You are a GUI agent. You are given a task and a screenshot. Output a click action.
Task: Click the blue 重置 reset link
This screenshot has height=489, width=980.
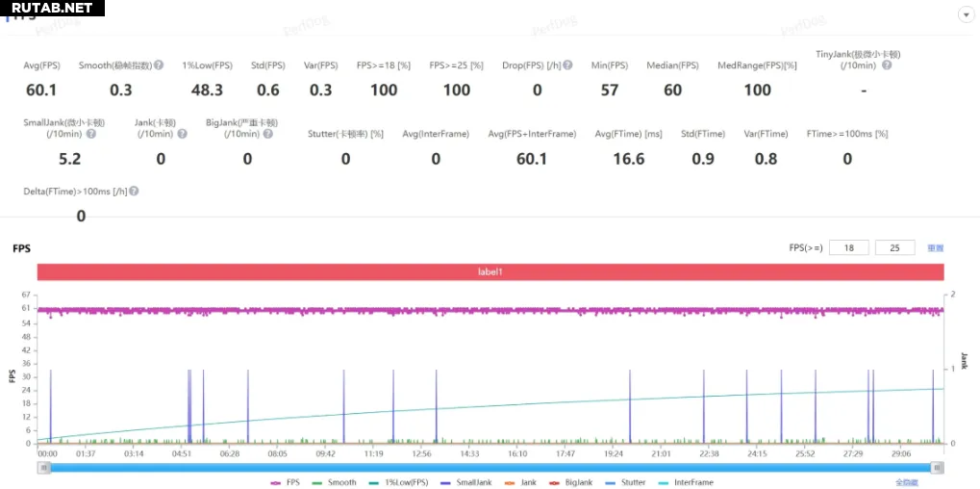pyautogui.click(x=935, y=248)
